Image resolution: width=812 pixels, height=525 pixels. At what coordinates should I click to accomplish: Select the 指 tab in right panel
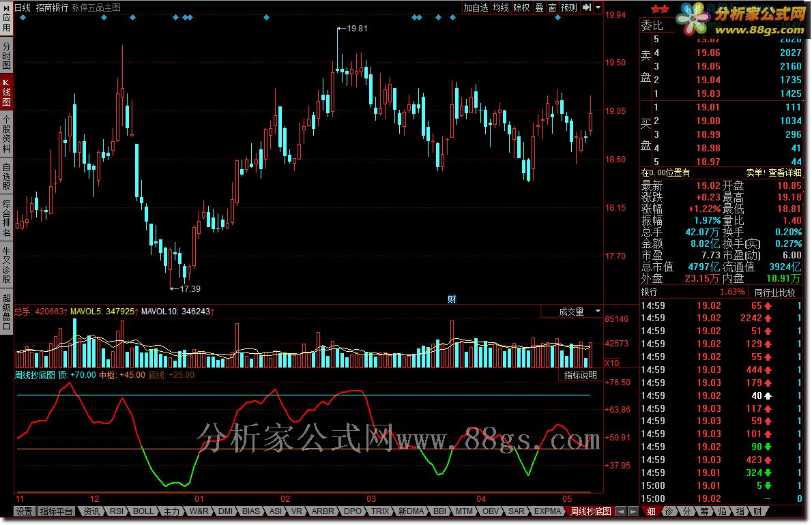click(740, 511)
